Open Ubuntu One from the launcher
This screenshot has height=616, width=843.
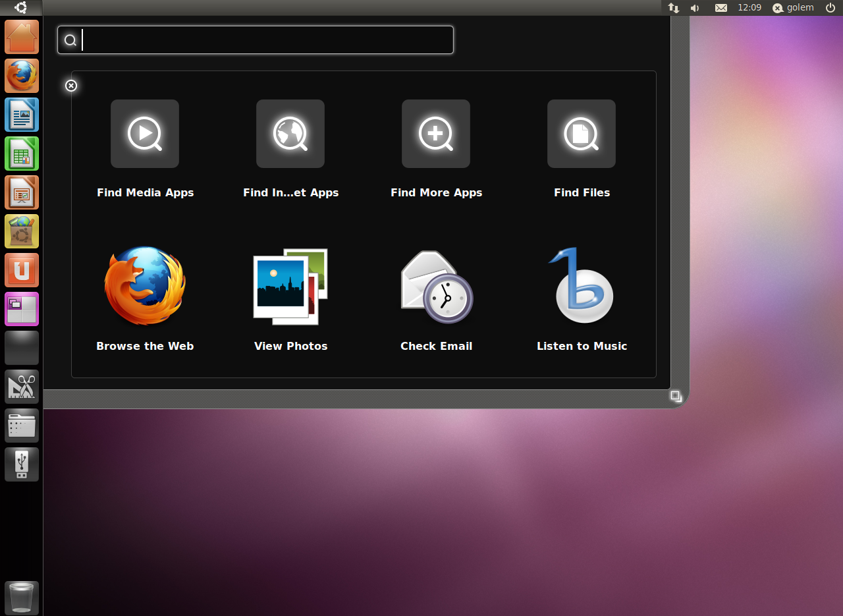pos(21,270)
